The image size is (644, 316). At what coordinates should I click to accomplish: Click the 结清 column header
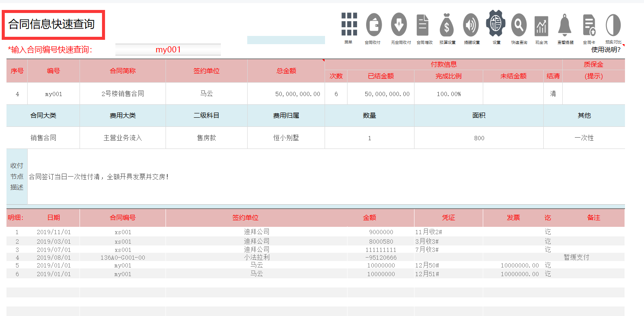pos(553,76)
